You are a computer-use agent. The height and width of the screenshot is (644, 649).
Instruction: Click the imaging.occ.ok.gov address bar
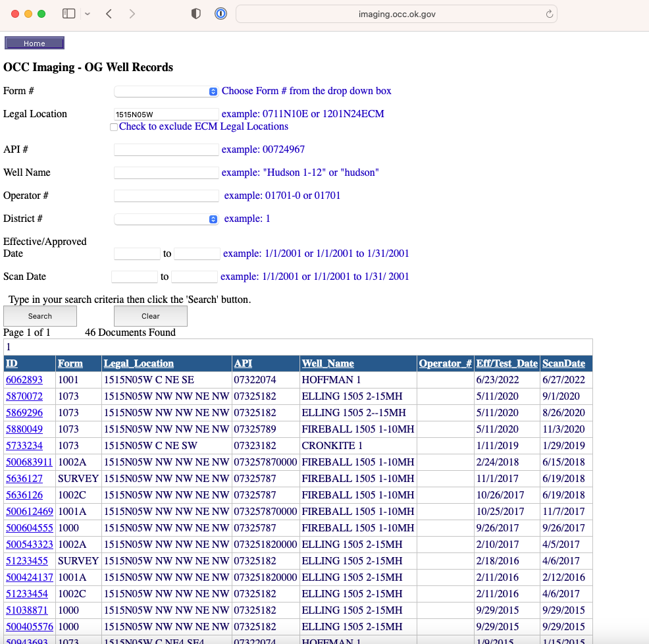coord(396,14)
